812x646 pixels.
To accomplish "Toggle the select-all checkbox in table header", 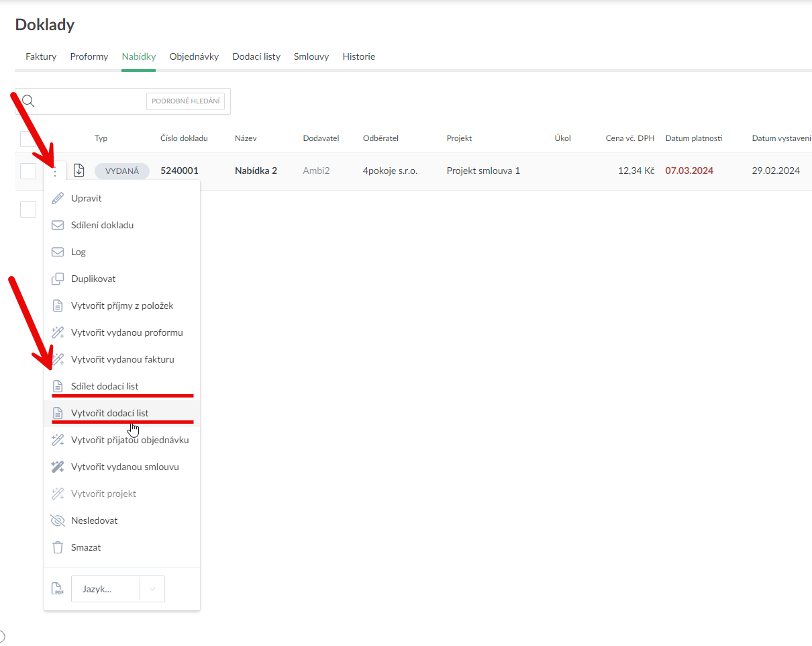I will pos(28,138).
